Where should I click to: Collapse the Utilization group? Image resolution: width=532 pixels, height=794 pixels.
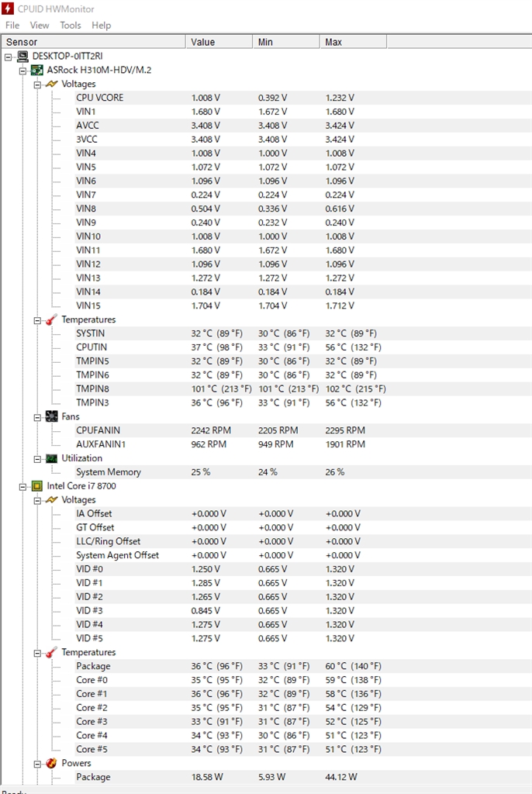tap(37, 459)
